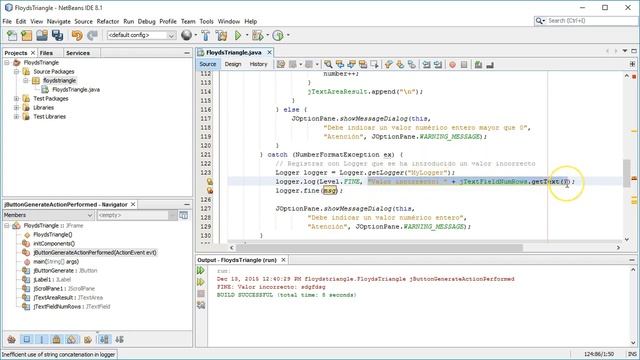Run the project with green play icon
The height and width of the screenshot is (360, 640).
click(238, 36)
